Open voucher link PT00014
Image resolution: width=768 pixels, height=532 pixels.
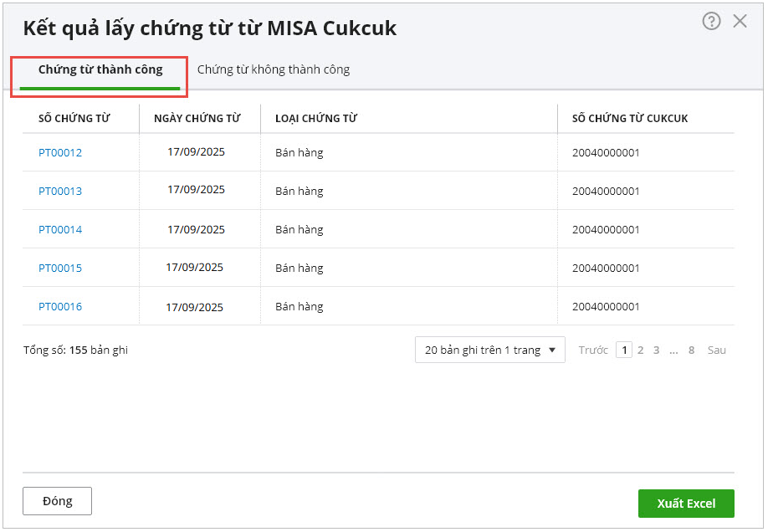click(60, 230)
